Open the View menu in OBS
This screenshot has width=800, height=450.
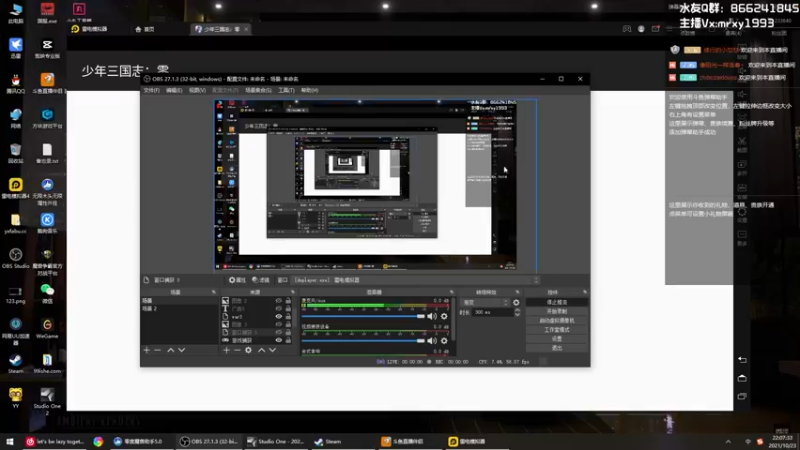pyautogui.click(x=197, y=90)
